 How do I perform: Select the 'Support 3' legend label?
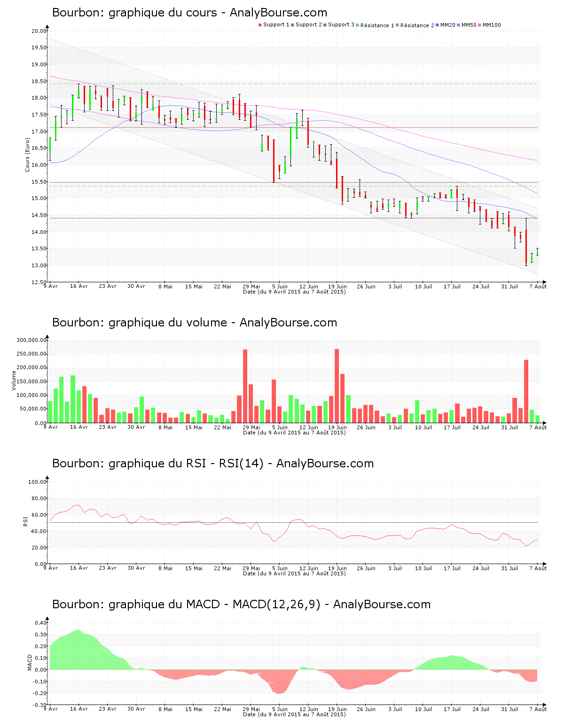341,25
